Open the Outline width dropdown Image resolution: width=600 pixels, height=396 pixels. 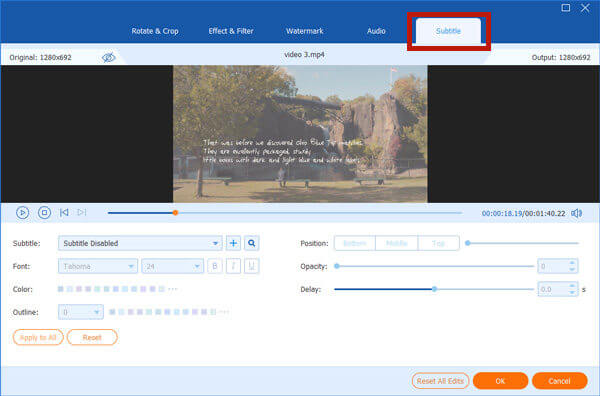point(81,312)
